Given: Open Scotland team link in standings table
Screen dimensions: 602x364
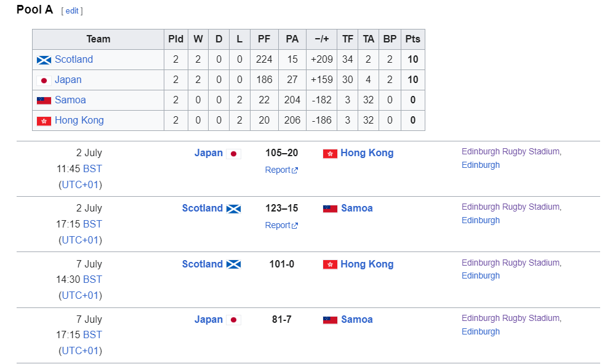Looking at the screenshot, I should tap(74, 60).
